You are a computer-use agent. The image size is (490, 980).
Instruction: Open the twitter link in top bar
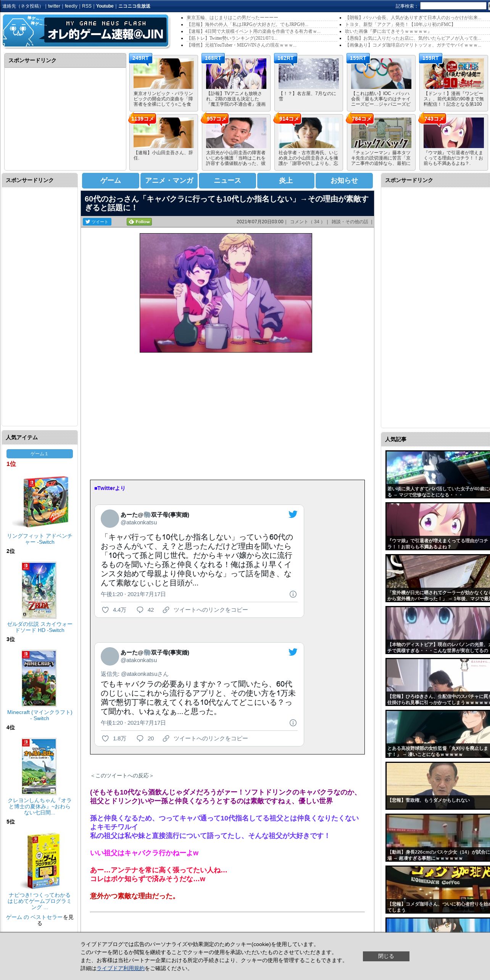[x=54, y=6]
